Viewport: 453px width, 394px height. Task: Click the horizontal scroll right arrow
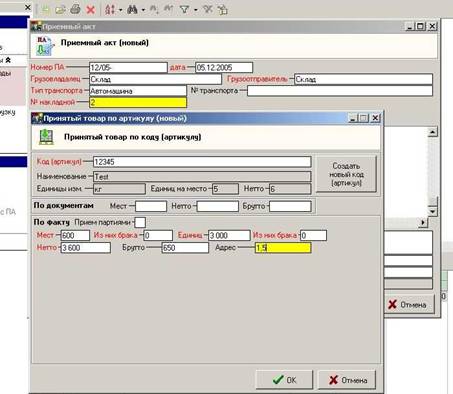pos(423,222)
